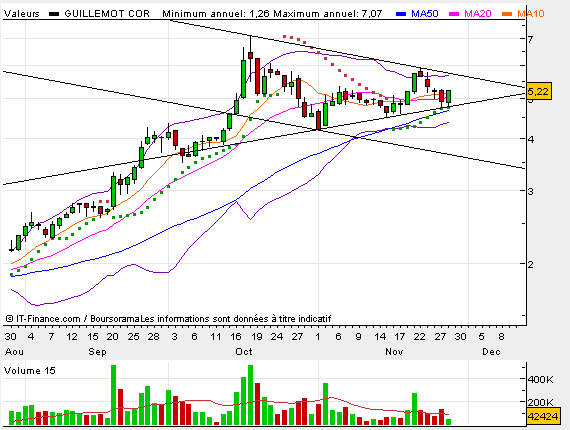Click the Minimum annuel: 1,26 text
This screenshot has height=430, width=570.
click(216, 14)
